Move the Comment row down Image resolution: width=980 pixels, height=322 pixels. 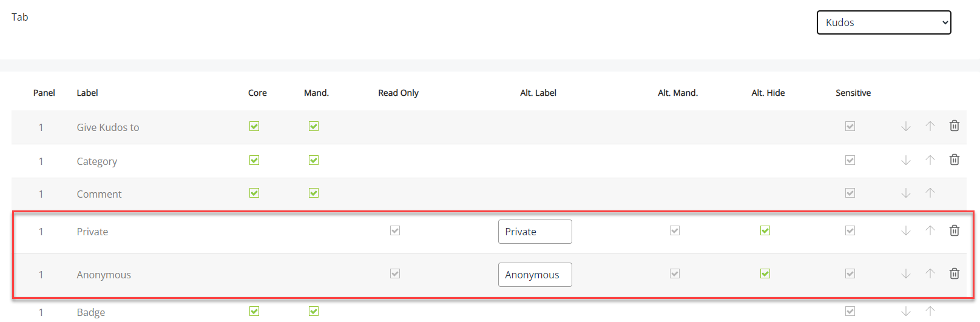coord(906,193)
